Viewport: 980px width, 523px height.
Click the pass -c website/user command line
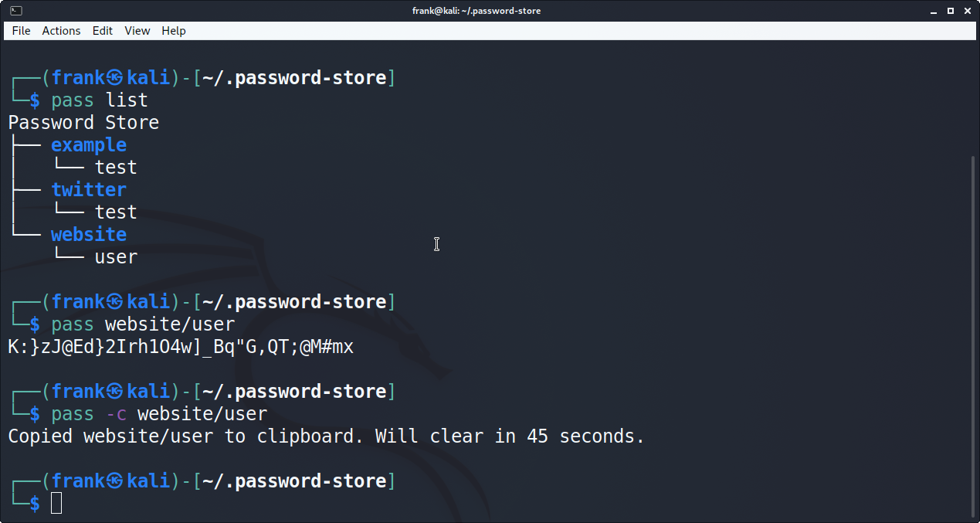(158, 414)
